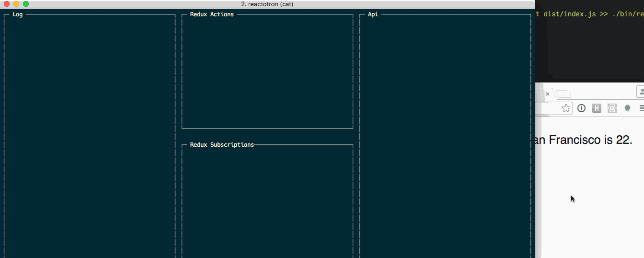Open the 1Password extension in Chrome
Screen dimensions: 644x258
(581, 108)
